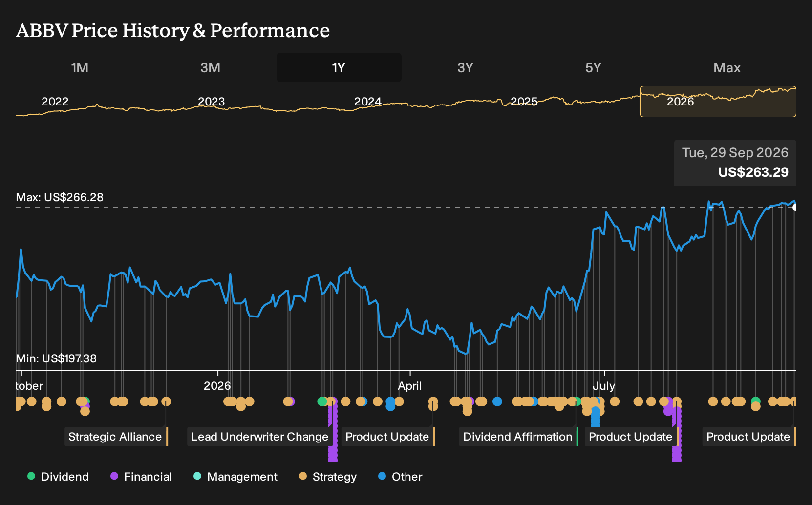
Task: Click the 'April' axis label
Action: coord(409,386)
